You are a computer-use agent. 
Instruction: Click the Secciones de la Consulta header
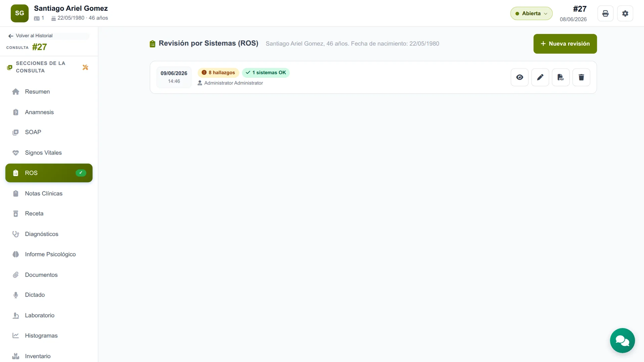coord(41,67)
